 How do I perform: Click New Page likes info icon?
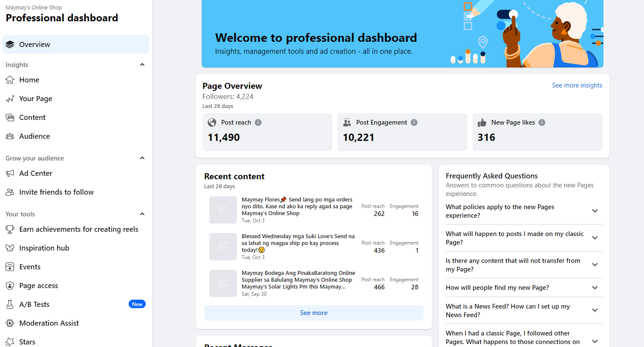[x=542, y=122]
